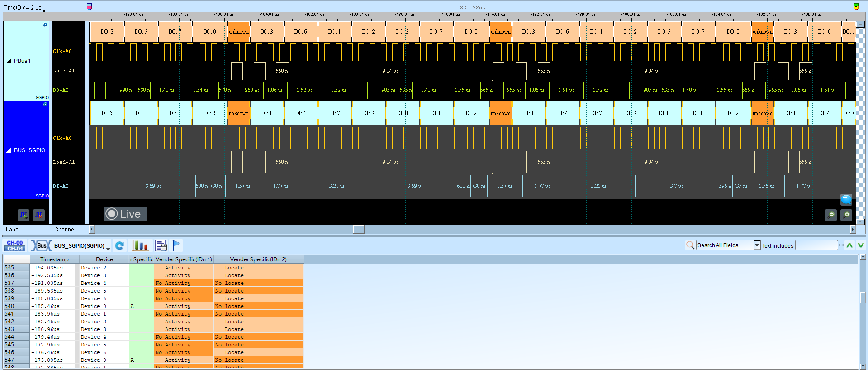Click the DO-A2 channel label
Image resolution: width=868 pixels, height=370 pixels.
coord(61,90)
